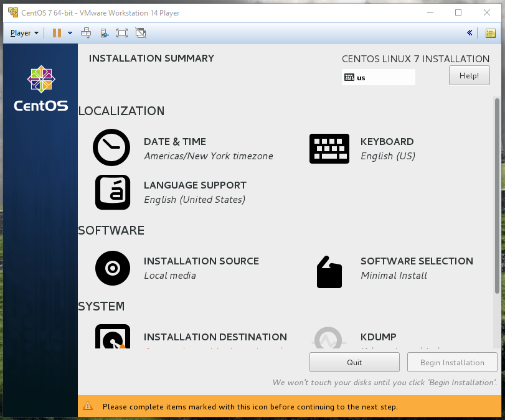Open the VMware library icon
The width and height of the screenshot is (505, 420).
(x=491, y=33)
